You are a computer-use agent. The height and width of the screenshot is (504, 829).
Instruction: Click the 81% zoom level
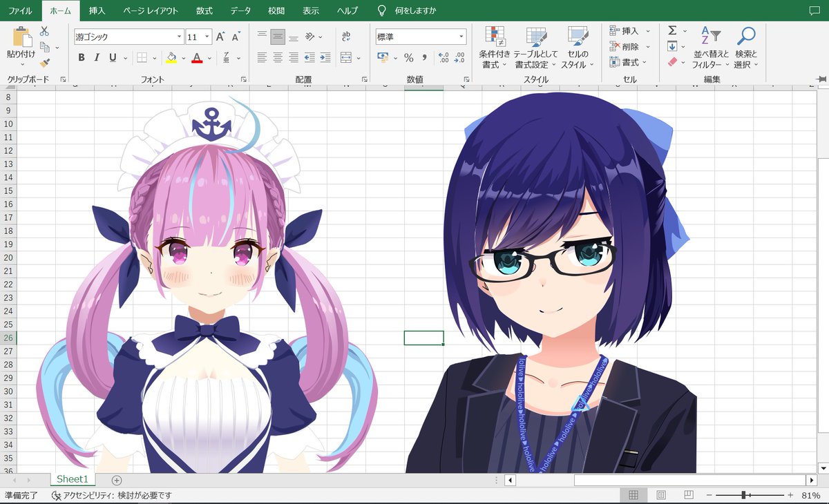point(811,496)
